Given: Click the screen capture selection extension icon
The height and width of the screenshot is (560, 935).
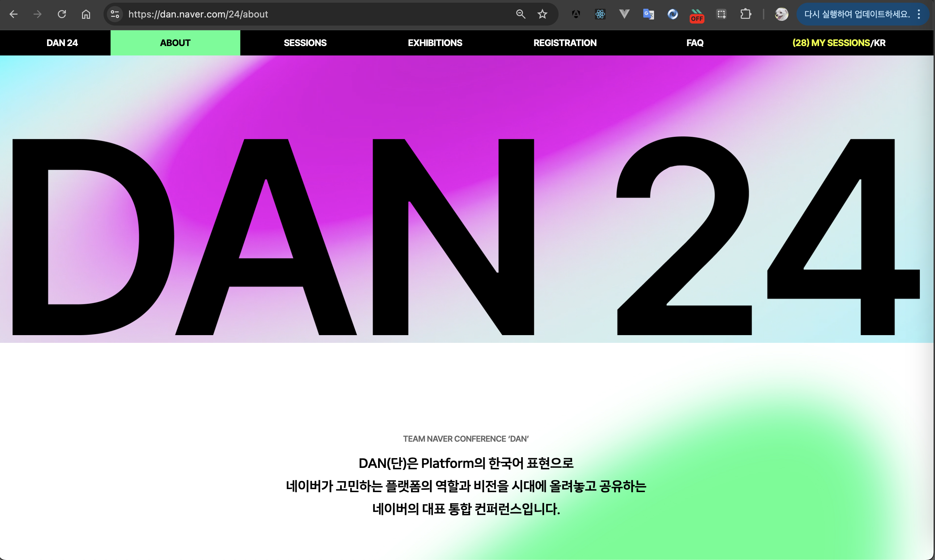Looking at the screenshot, I should point(721,14).
